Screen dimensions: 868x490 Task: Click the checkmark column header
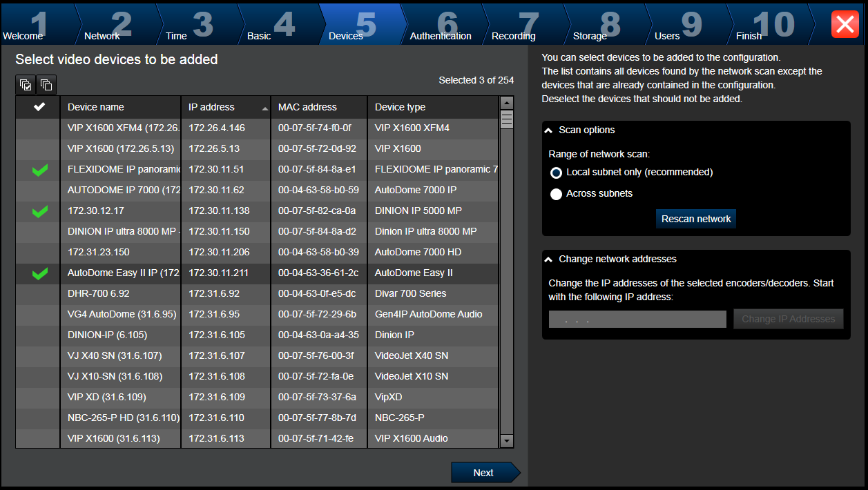click(x=40, y=107)
